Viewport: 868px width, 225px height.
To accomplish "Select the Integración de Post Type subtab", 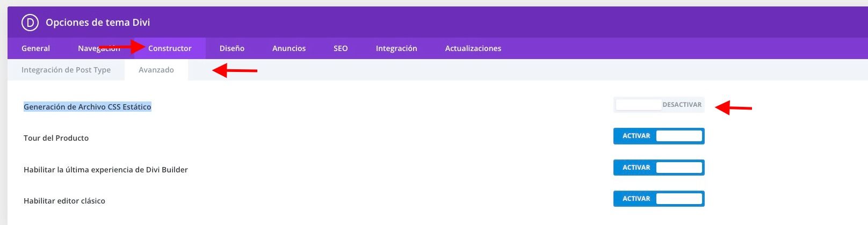I will 66,70.
